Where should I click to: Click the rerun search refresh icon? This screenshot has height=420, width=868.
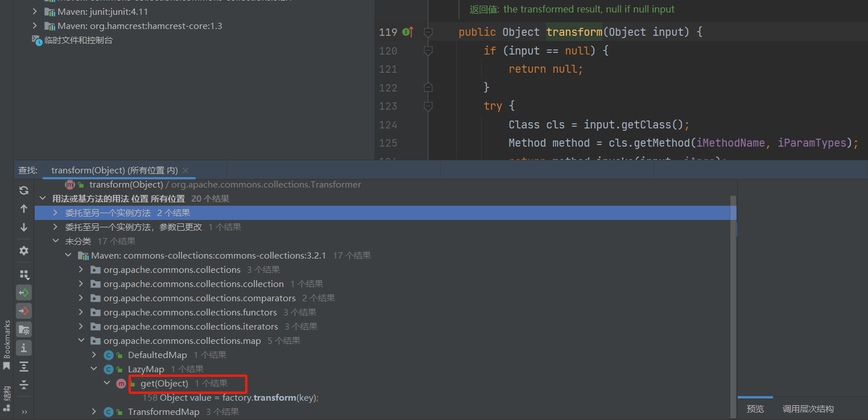click(24, 190)
